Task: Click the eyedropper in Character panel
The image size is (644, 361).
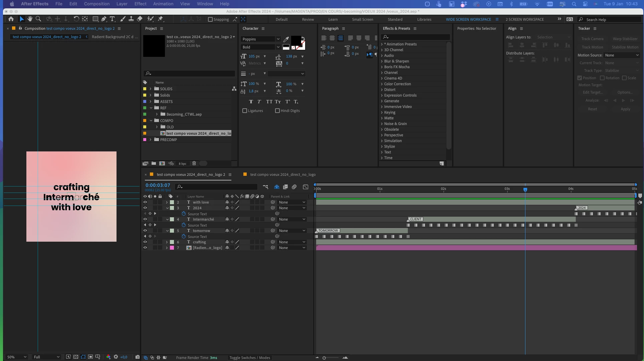Action: pyautogui.click(x=286, y=39)
